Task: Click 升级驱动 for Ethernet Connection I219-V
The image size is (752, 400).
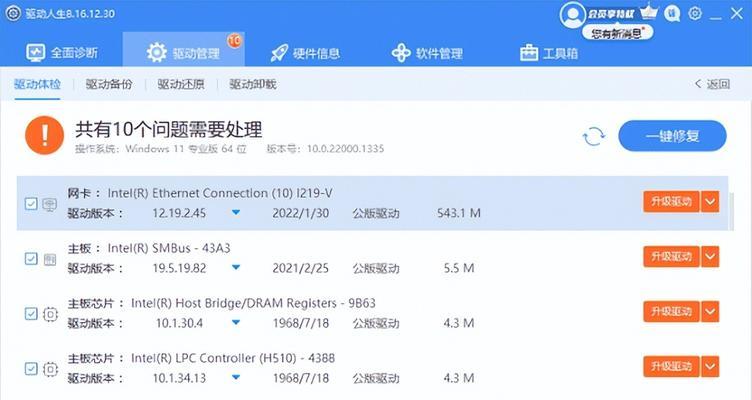Action: click(x=671, y=201)
